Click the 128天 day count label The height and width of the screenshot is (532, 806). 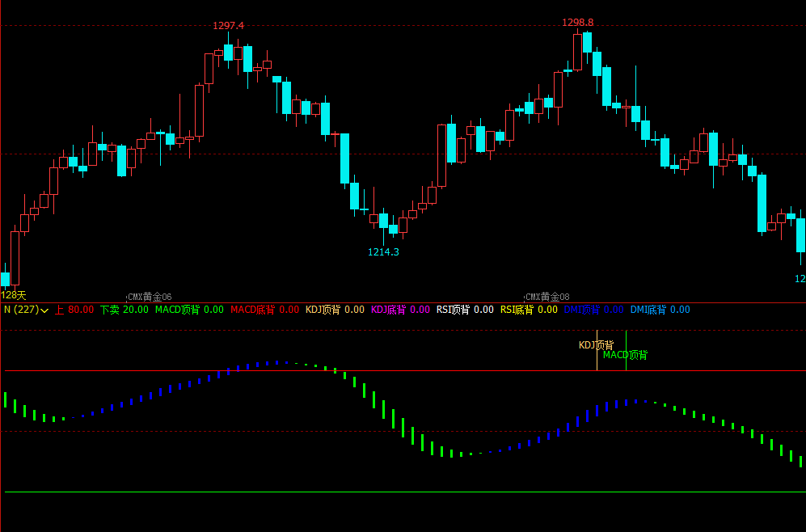14,296
